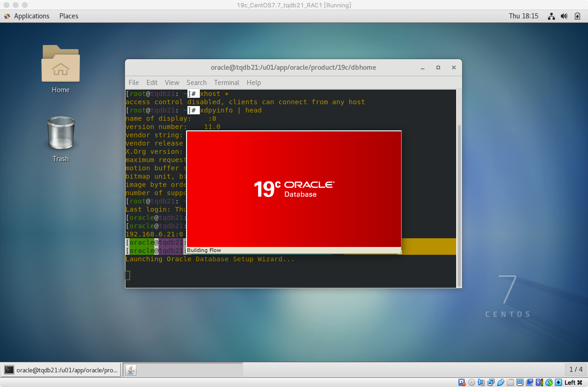Click the 'name of display: :0' terminal line
This screenshot has width=588, height=387.
click(171, 118)
